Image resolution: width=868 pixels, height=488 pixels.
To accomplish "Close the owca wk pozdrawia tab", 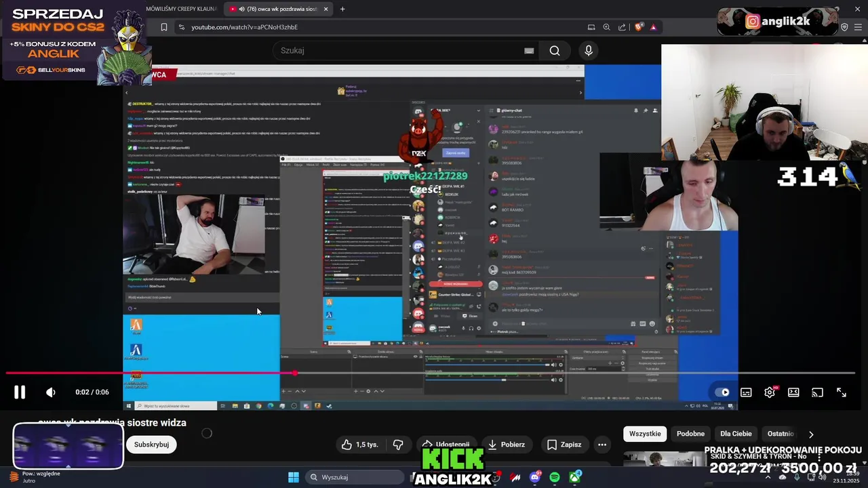I will [325, 9].
